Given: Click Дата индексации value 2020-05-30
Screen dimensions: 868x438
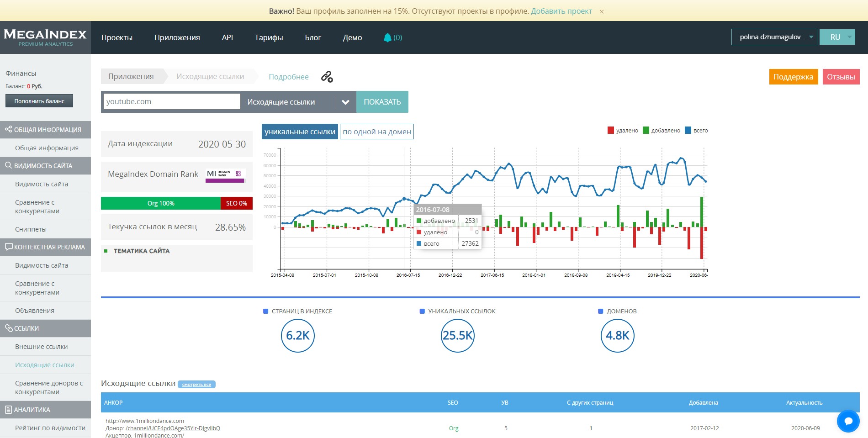Looking at the screenshot, I should [x=222, y=144].
